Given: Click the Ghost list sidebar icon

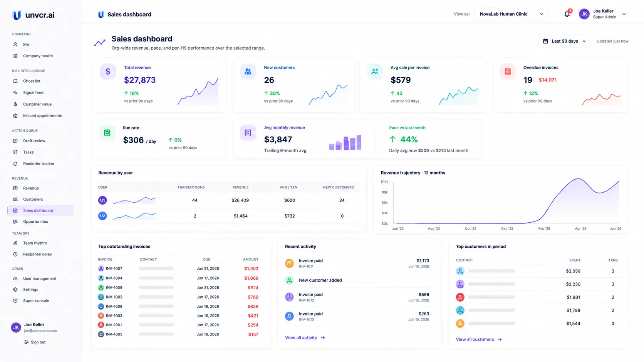Looking at the screenshot, I should 15,81.
